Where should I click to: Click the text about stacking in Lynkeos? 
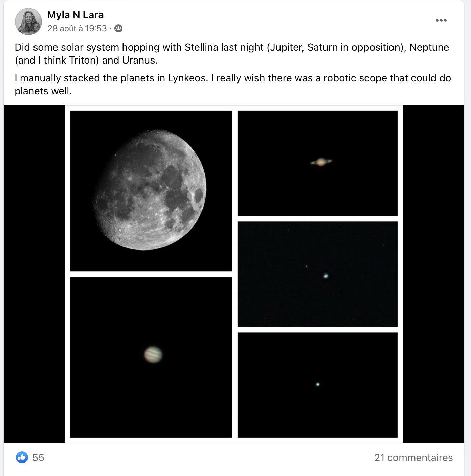click(x=233, y=84)
